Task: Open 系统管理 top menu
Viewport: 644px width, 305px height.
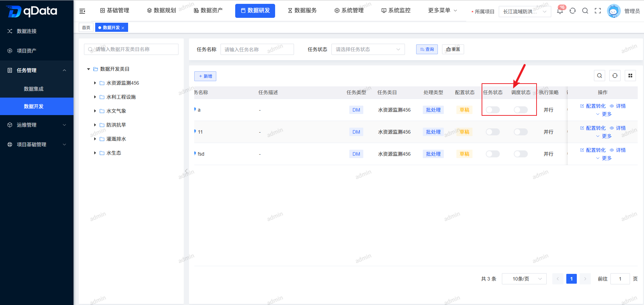Action: pyautogui.click(x=349, y=10)
